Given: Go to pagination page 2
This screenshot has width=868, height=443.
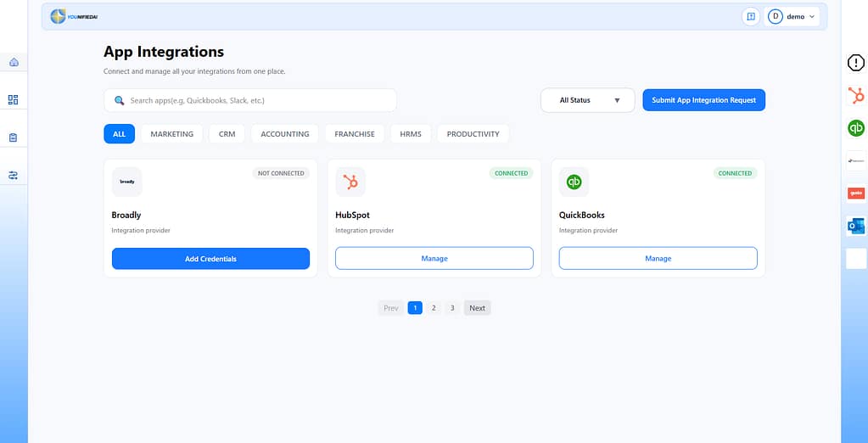Looking at the screenshot, I should point(434,308).
